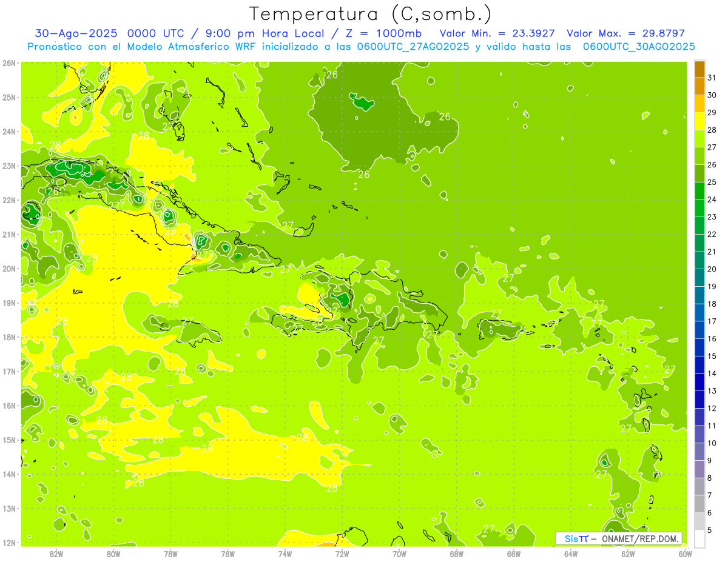
Task: Click the color bar label "31"
Action: point(712,78)
